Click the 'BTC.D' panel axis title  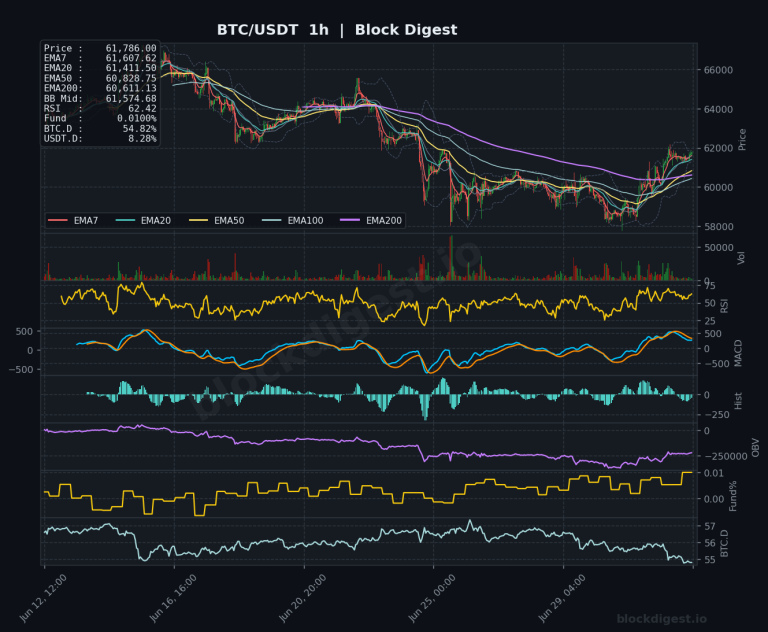724,543
